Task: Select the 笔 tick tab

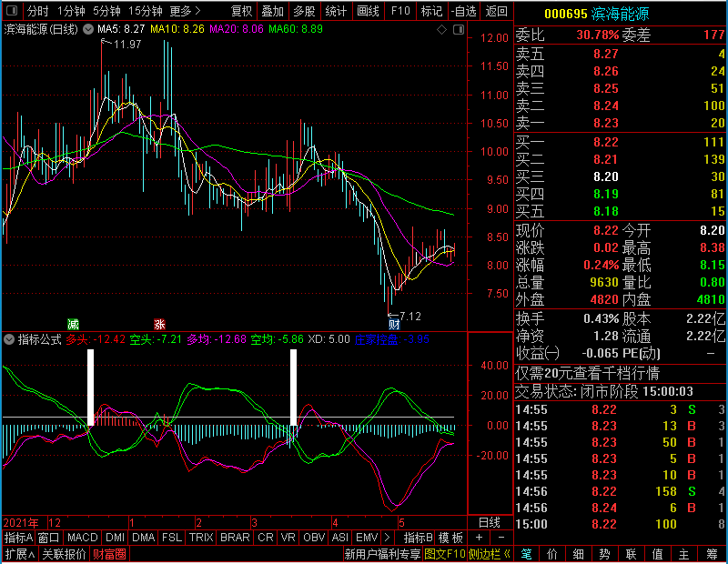Action: 527,554
